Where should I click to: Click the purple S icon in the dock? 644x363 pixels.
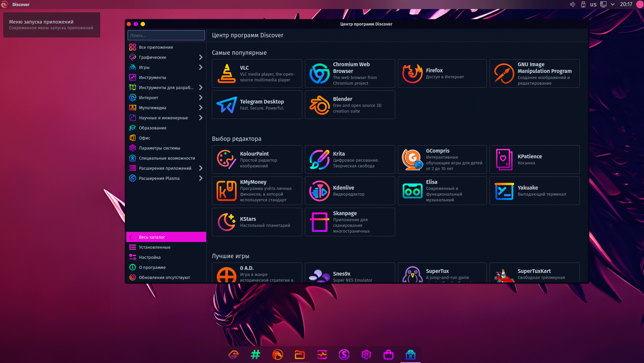[344, 354]
